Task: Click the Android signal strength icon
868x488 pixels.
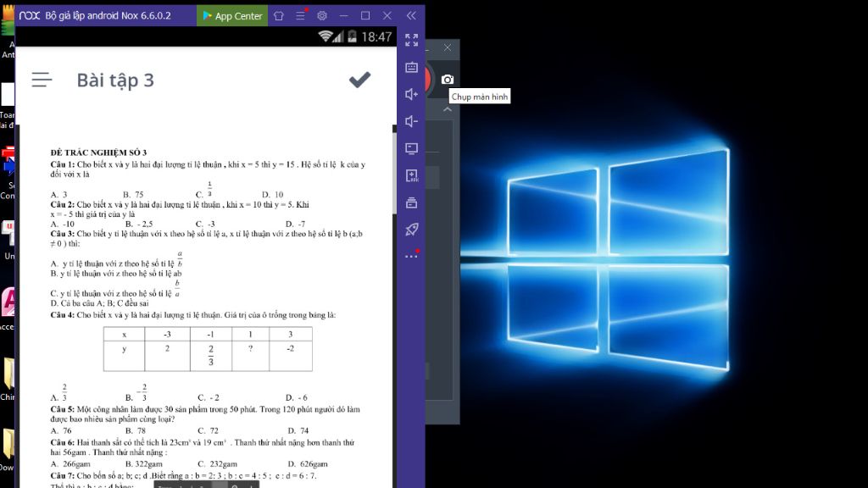Action: click(x=338, y=37)
